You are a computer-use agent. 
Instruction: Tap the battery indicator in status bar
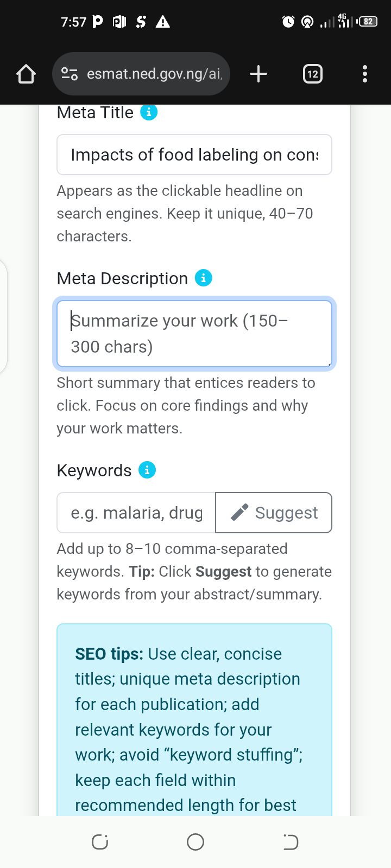click(x=368, y=22)
